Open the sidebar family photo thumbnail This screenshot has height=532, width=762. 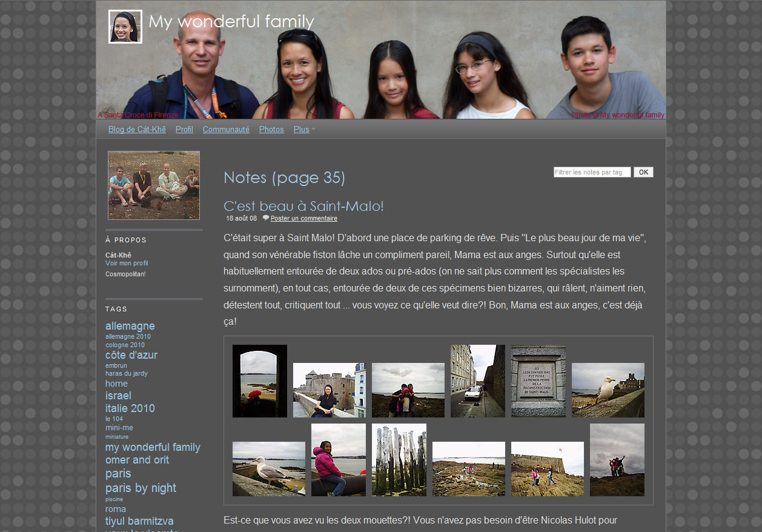coord(154,185)
